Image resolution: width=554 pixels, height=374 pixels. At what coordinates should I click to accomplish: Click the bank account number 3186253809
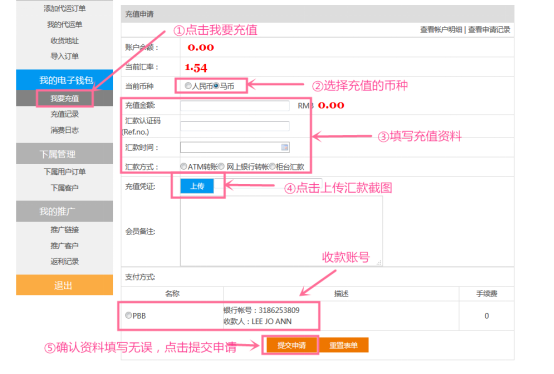point(279,310)
